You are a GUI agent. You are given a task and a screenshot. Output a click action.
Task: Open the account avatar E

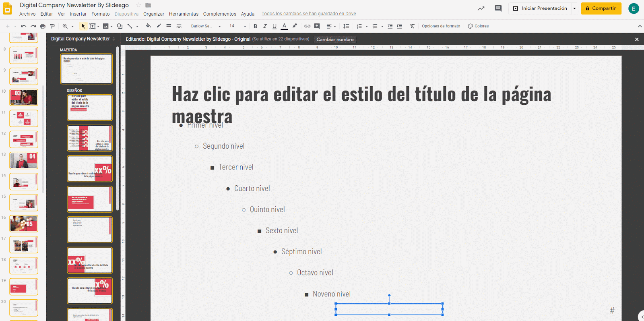click(634, 8)
